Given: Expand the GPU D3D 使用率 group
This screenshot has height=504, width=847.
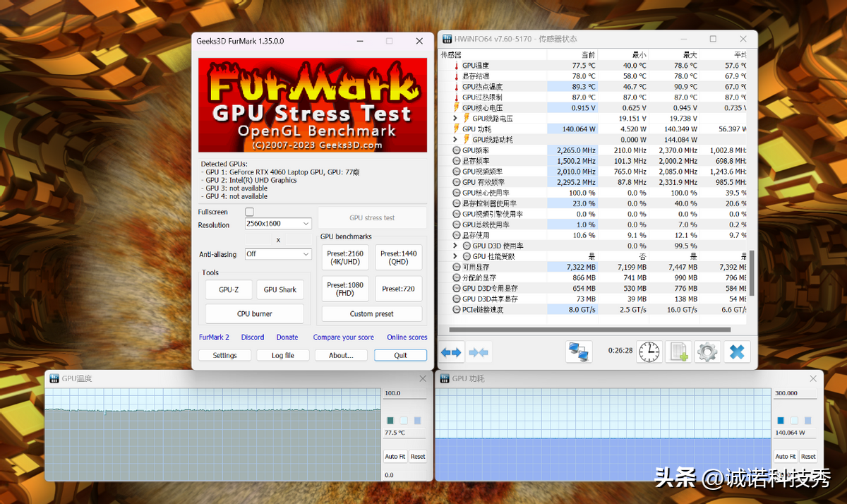Looking at the screenshot, I should pos(456,246).
